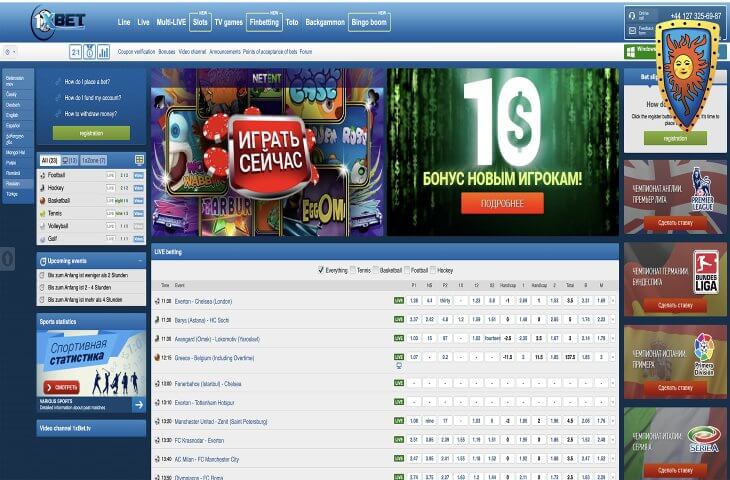Click the Hockey icon in sports list
The height and width of the screenshot is (480, 730).
(x=43, y=188)
